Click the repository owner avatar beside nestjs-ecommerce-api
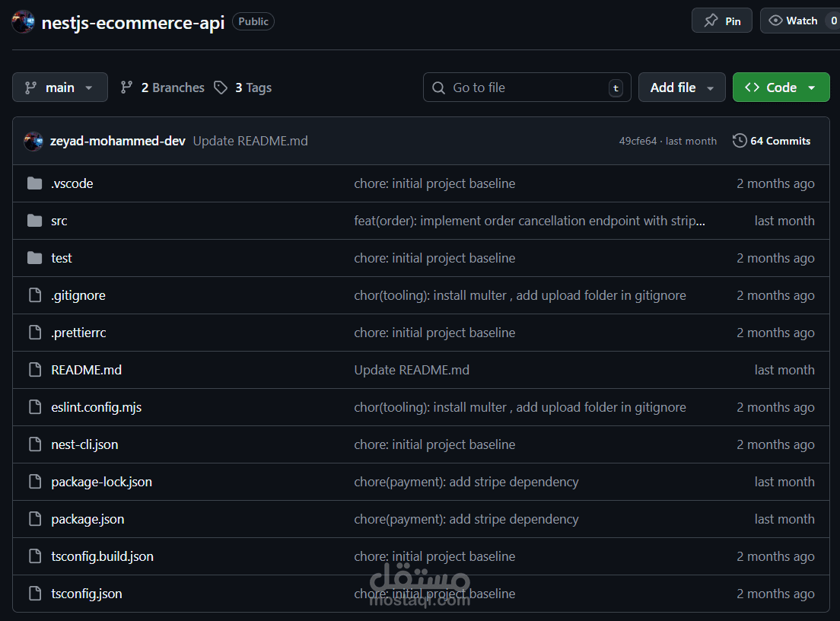The image size is (840, 621). pos(23,21)
